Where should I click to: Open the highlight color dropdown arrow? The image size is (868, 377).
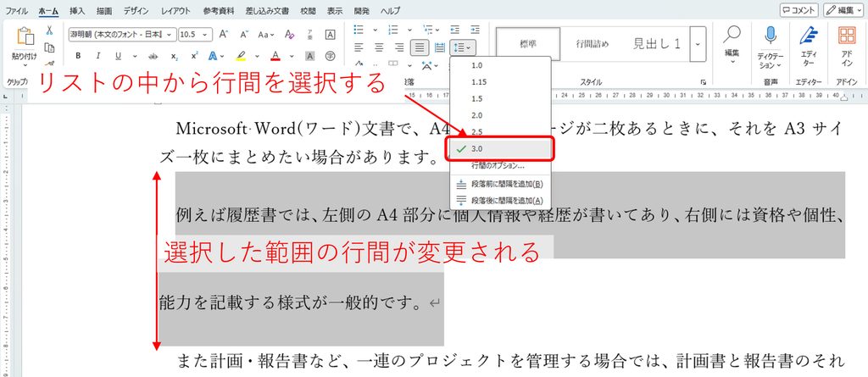click(257, 56)
